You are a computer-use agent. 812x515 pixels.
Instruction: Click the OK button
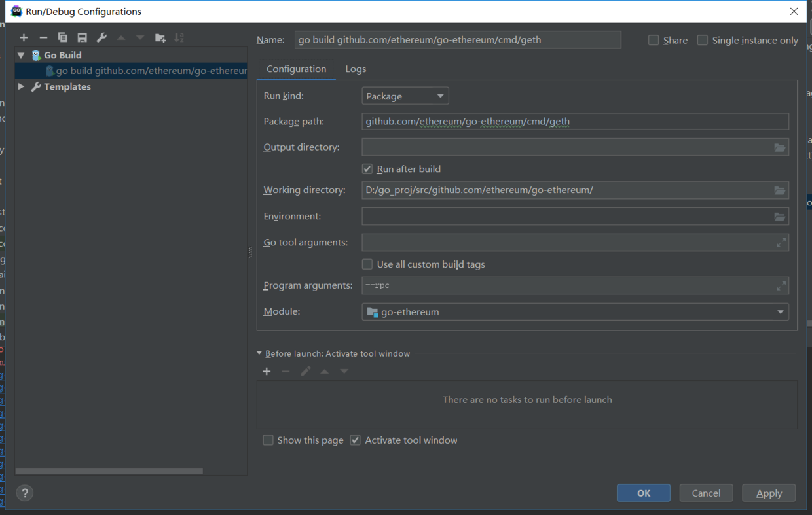643,493
